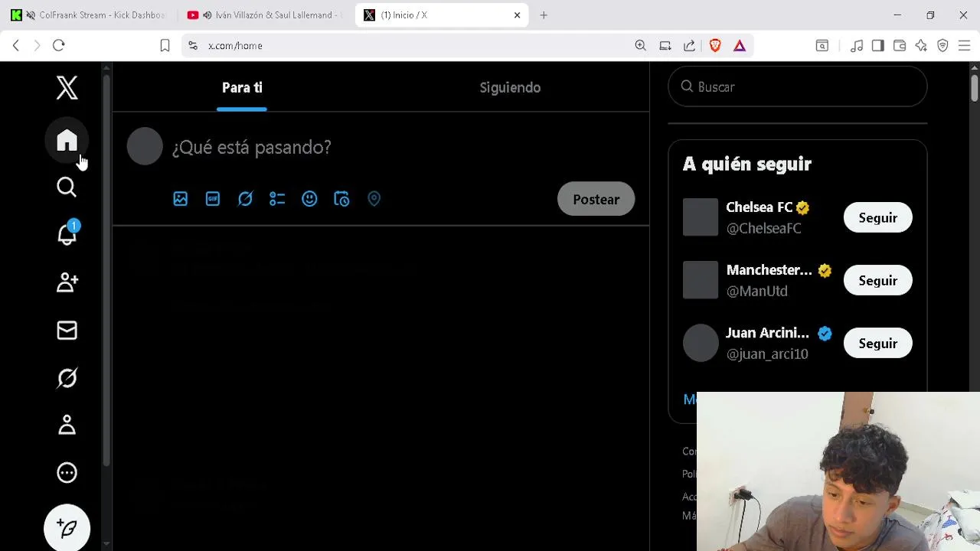Switch to Iván Villazón YouTube tab
The width and height of the screenshot is (980, 551).
pyautogui.click(x=265, y=15)
